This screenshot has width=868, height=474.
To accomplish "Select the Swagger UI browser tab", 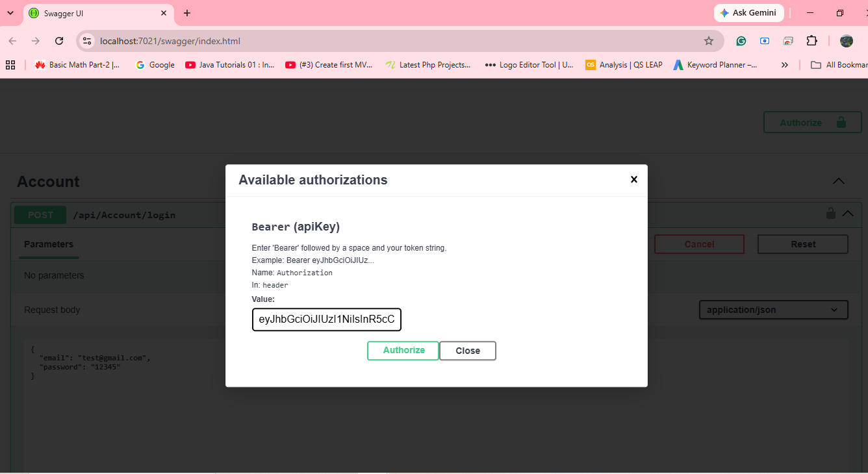I will point(98,13).
